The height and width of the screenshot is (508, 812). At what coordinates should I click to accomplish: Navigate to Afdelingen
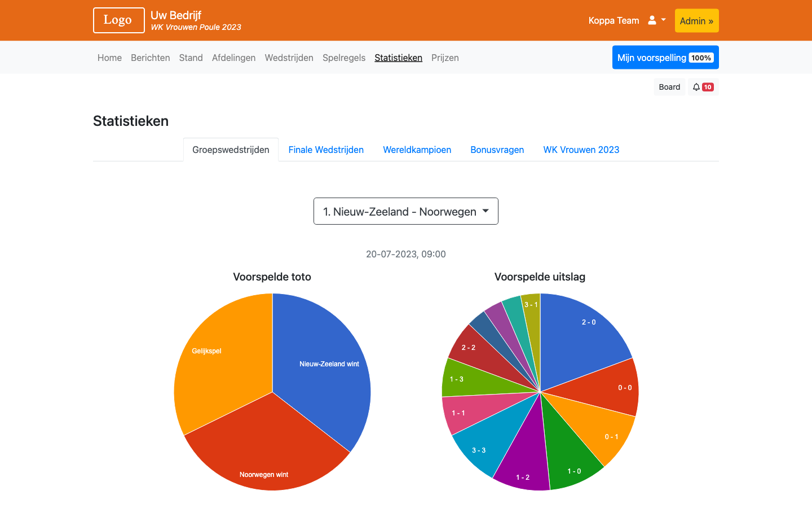(x=234, y=58)
